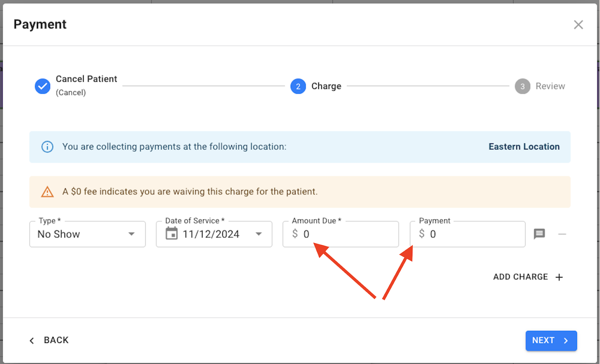Screen dimensions: 600x364
Task: Expand the Date of Service dropdown arrow
Action: point(259,234)
